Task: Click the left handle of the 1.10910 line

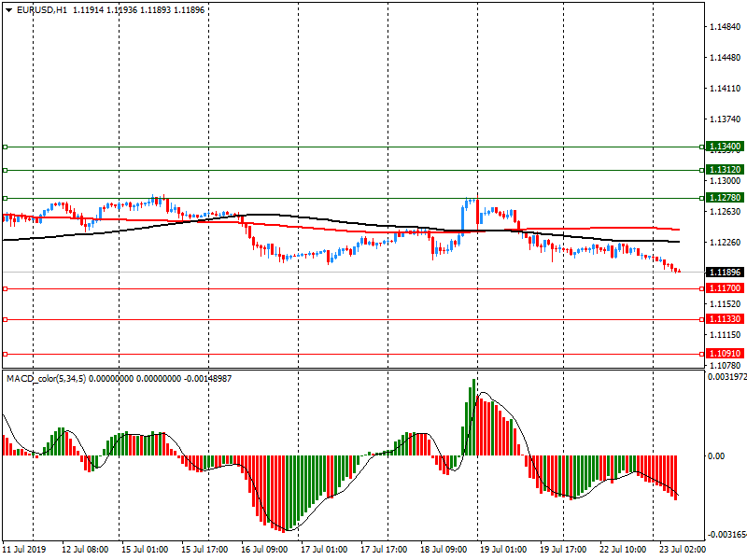Action: point(6,355)
